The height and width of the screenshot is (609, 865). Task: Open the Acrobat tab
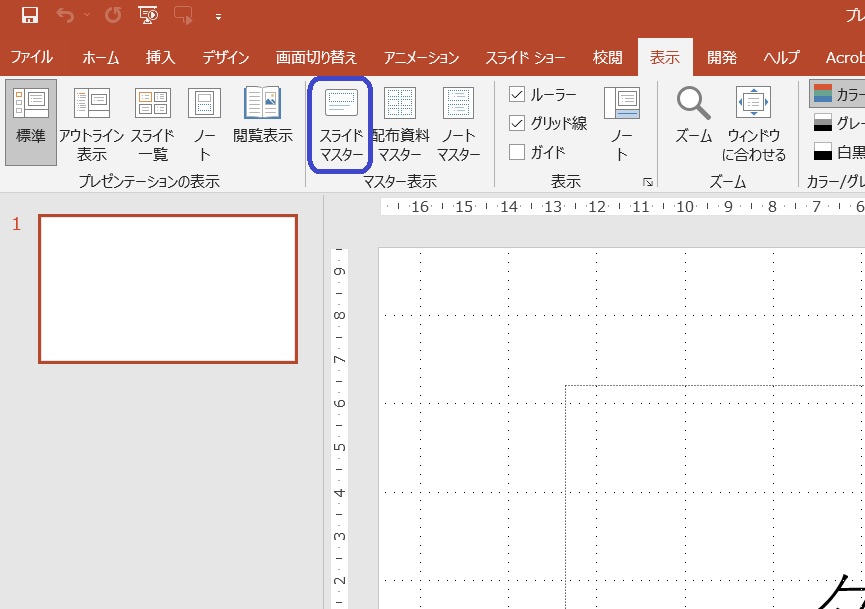[x=845, y=57]
